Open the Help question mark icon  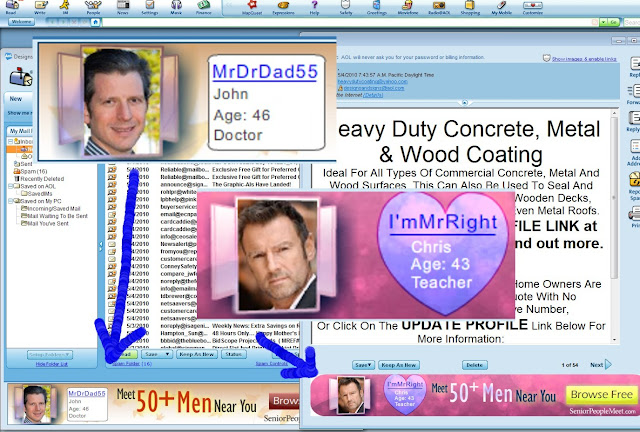314,6
